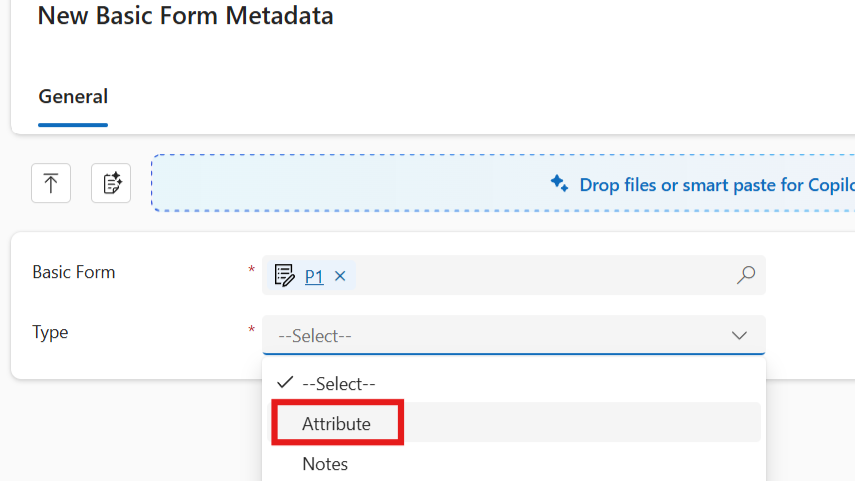855x481 pixels.
Task: Click the Basic Form field label
Action: (74, 272)
